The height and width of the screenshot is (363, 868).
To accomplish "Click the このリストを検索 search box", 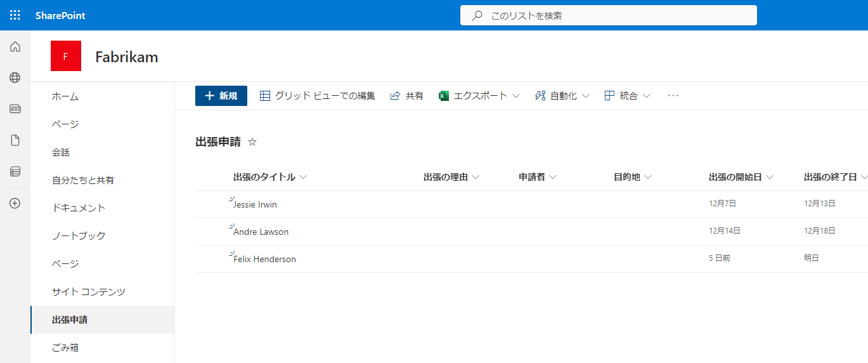I will [x=609, y=15].
